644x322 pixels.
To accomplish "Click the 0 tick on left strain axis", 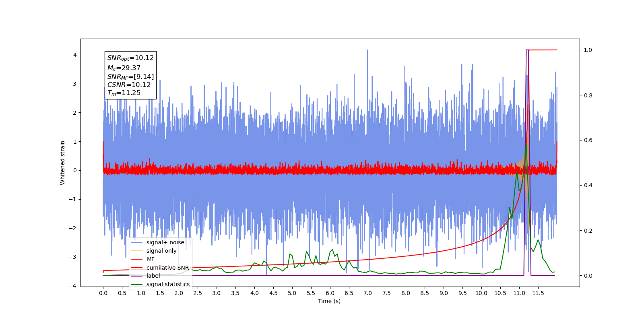I will click(x=75, y=170).
